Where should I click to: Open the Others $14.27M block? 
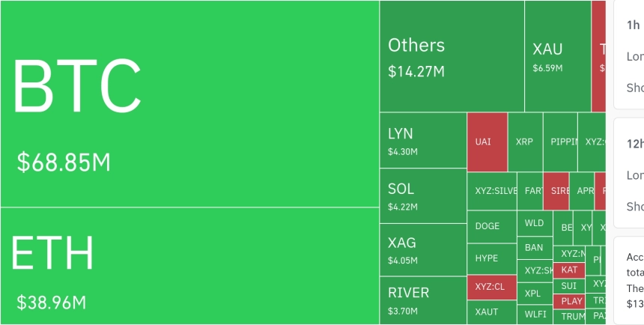click(x=452, y=57)
